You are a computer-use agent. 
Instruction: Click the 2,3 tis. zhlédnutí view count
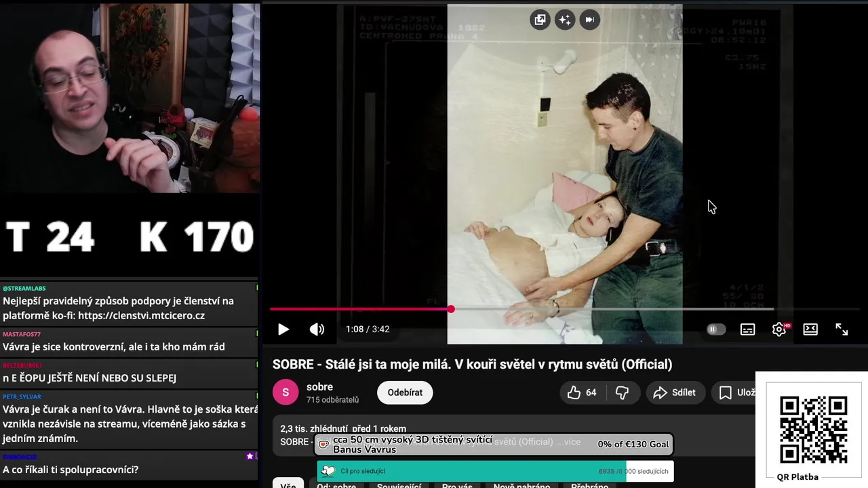pos(314,428)
